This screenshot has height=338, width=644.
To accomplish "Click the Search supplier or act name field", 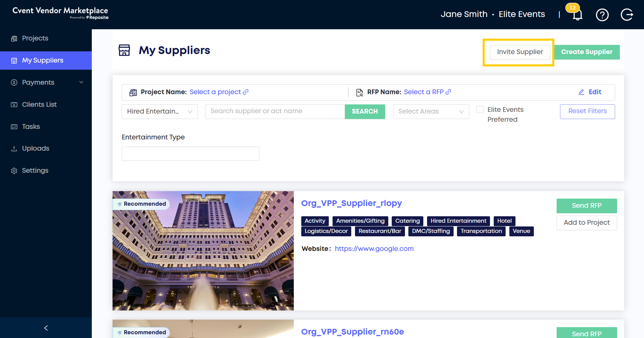I will (275, 112).
